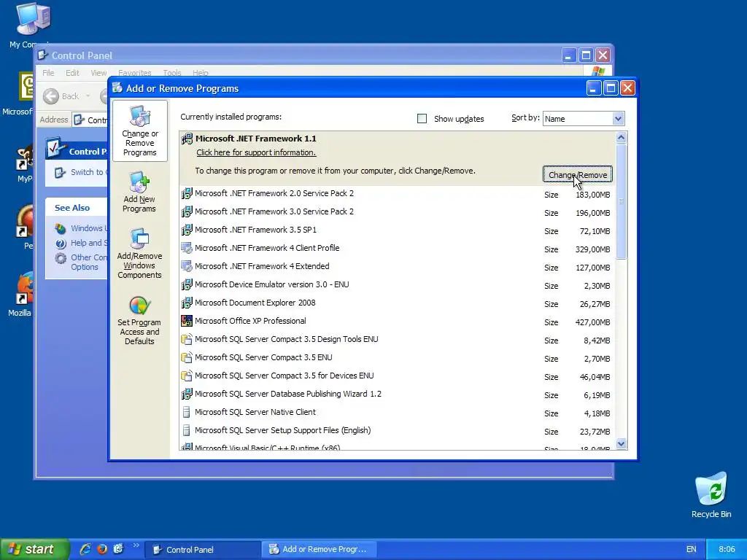Open Set Program Access and Defaults icon

pos(139,306)
